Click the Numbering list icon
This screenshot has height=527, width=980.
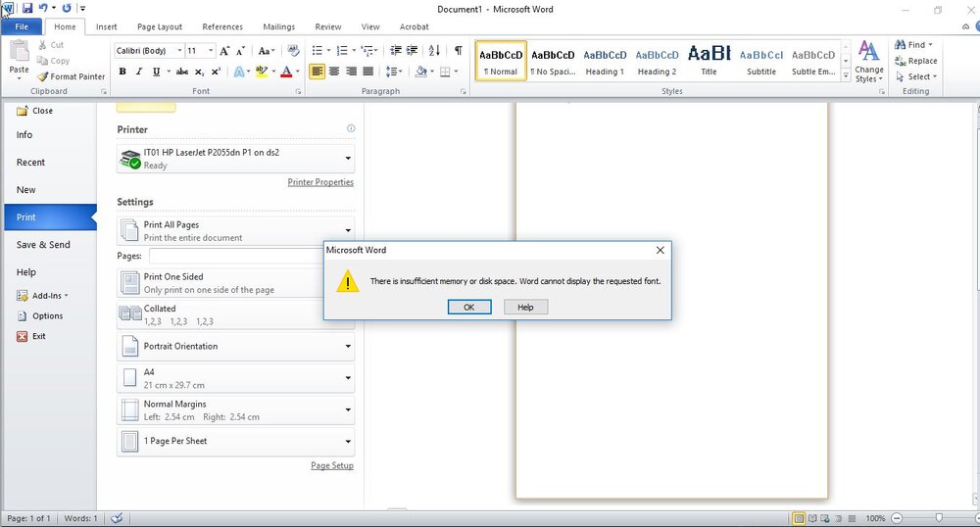342,51
